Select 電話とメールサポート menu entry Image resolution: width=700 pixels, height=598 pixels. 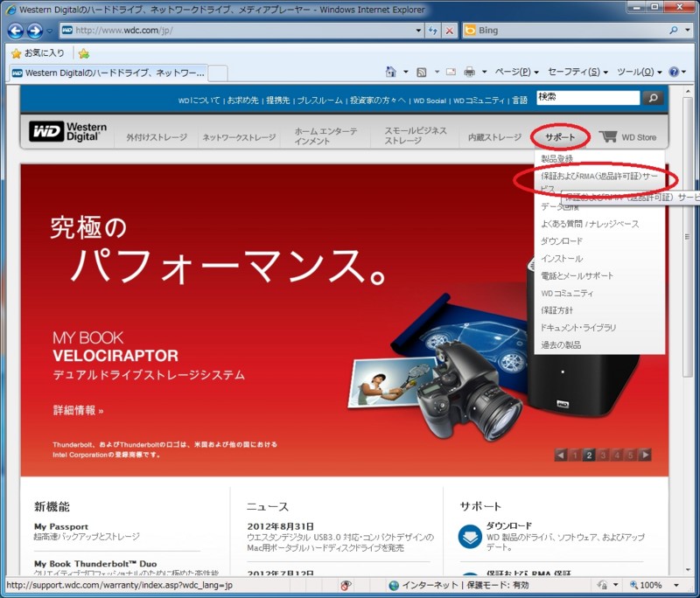point(577,276)
